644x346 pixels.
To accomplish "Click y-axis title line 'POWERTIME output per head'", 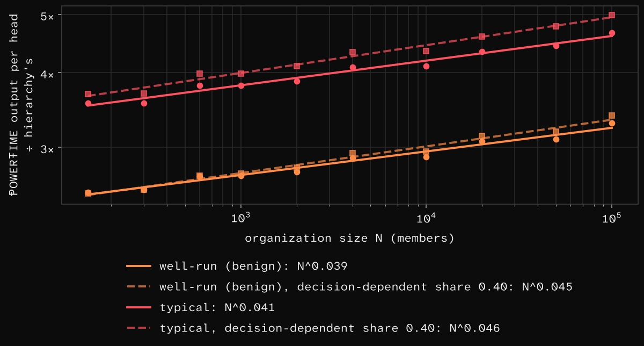I will click(x=14, y=105).
